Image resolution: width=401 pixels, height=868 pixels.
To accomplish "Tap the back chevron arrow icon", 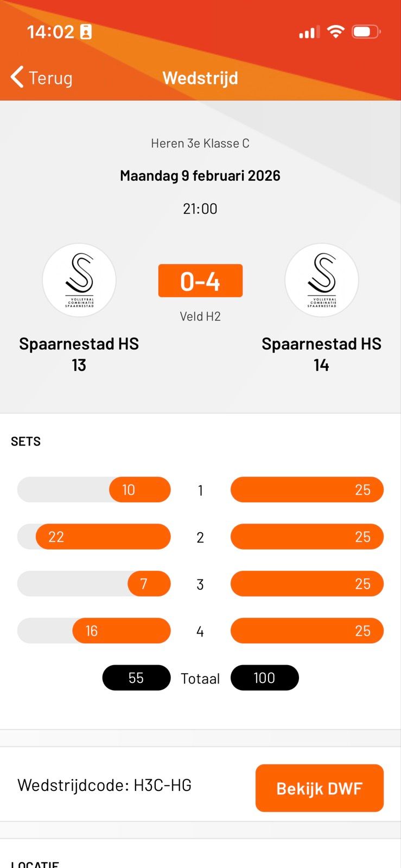I will point(17,77).
